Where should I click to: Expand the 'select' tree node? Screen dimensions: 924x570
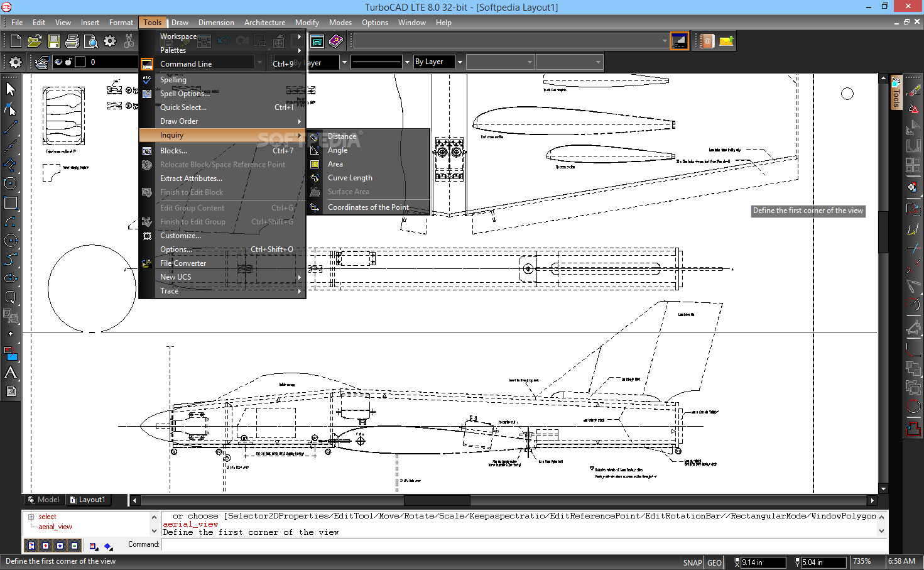tap(31, 517)
